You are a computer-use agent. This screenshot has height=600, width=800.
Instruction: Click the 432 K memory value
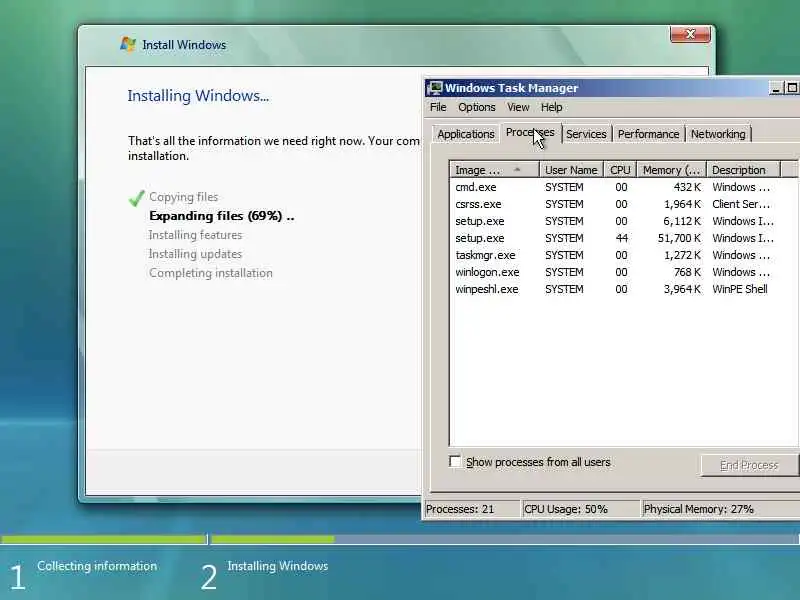click(x=687, y=187)
